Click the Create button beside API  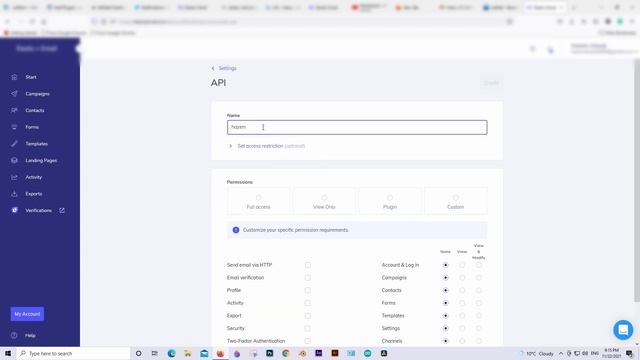(x=491, y=83)
